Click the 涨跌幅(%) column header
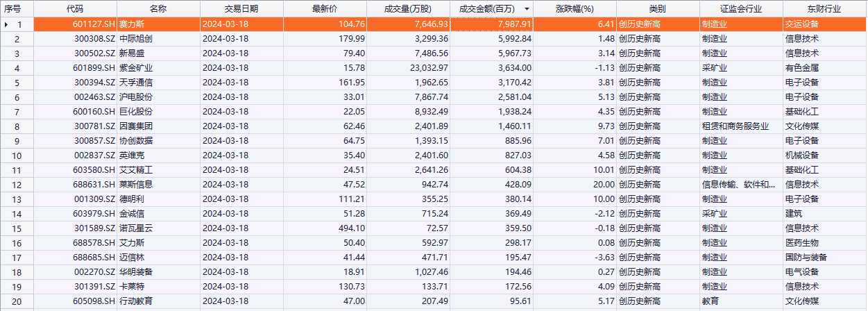Viewport: 868px width, 311px height. 575,9
